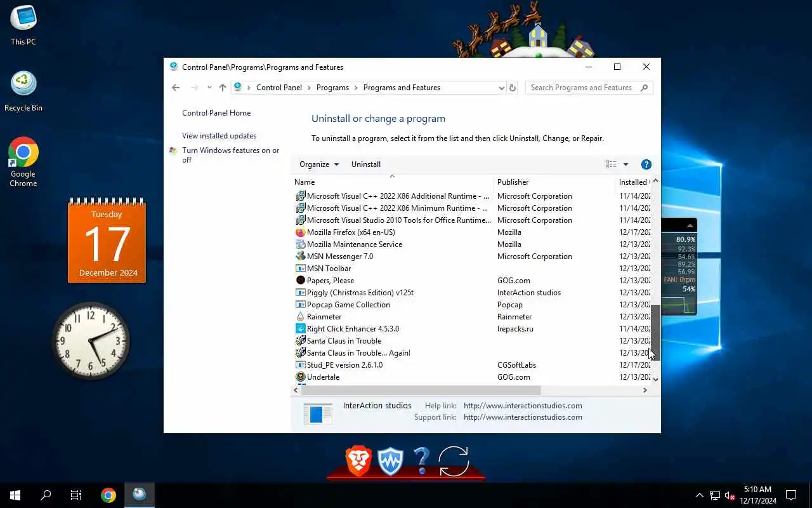Screen dimensions: 812x508
Task: Launch Google Chrome from the desktop shortcut
Action: pyautogui.click(x=23, y=162)
